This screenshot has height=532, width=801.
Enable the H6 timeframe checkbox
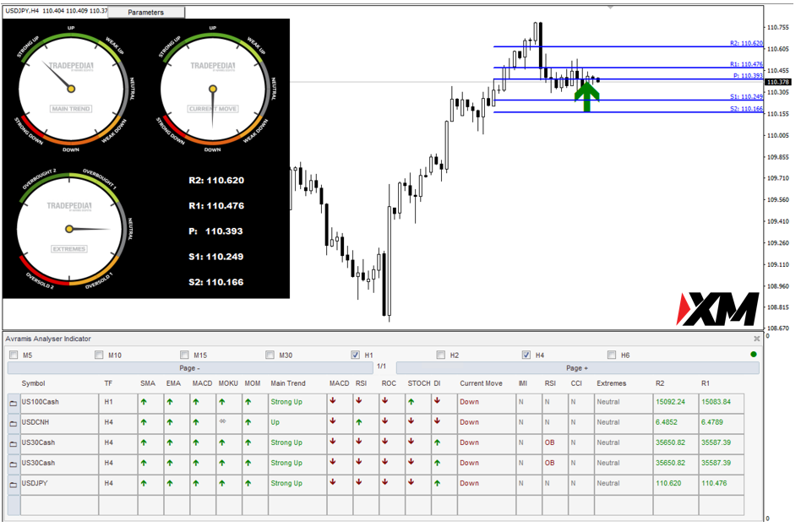coord(612,355)
